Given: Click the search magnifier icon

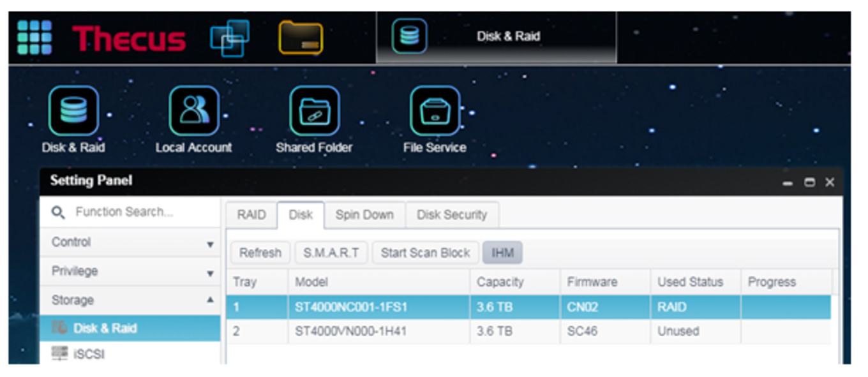Looking at the screenshot, I should 58,212.
